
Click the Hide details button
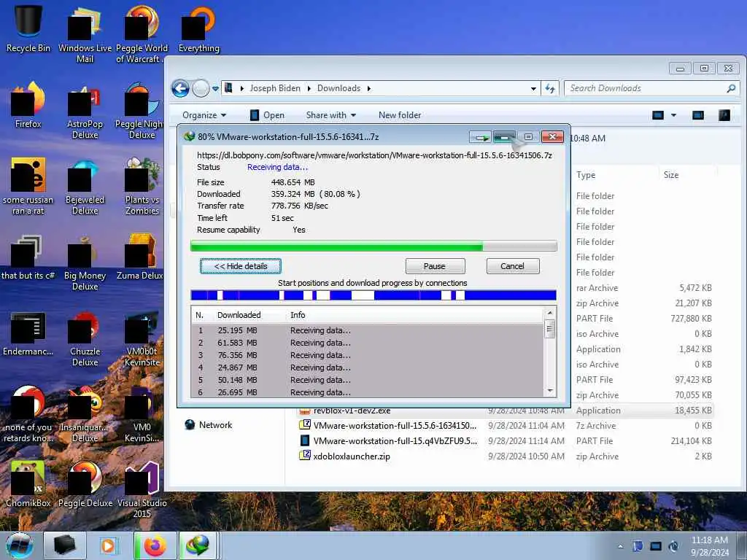tap(241, 266)
